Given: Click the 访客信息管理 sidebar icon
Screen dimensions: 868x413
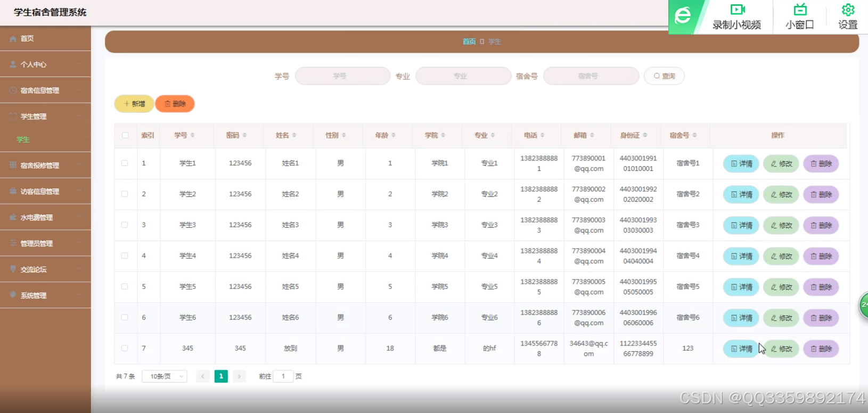Looking at the screenshot, I should coord(13,191).
